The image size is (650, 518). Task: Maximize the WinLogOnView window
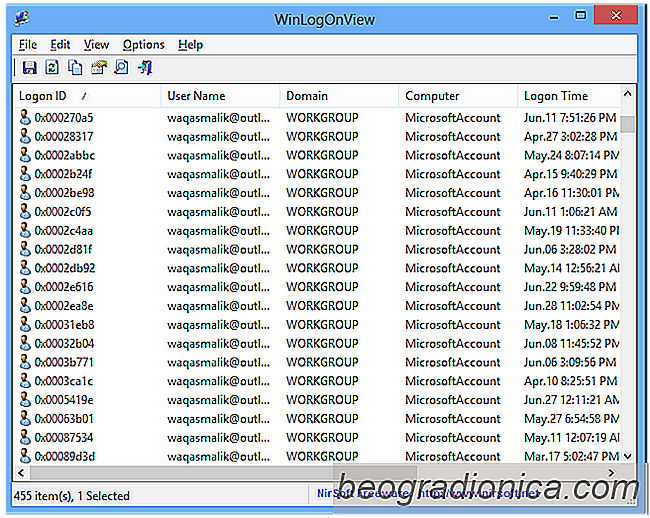580,16
